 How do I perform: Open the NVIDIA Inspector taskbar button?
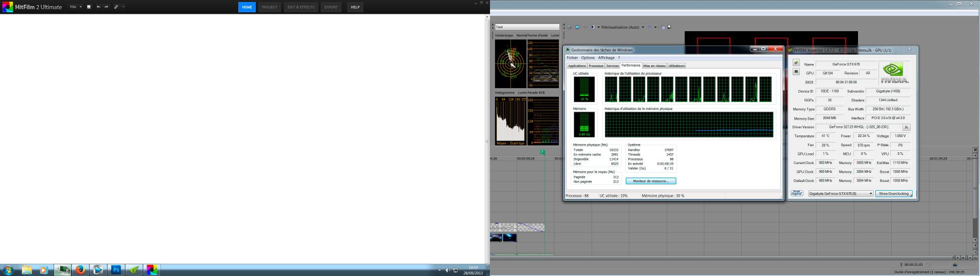(x=134, y=270)
